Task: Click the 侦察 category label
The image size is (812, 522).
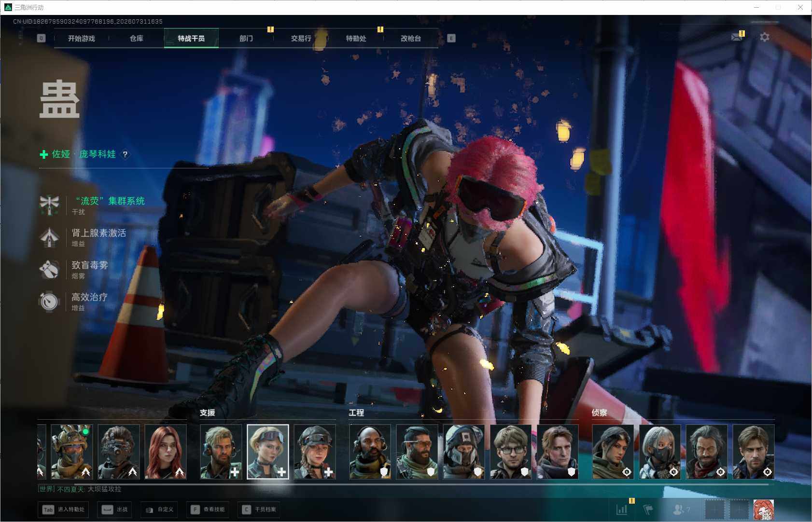Action: click(600, 413)
